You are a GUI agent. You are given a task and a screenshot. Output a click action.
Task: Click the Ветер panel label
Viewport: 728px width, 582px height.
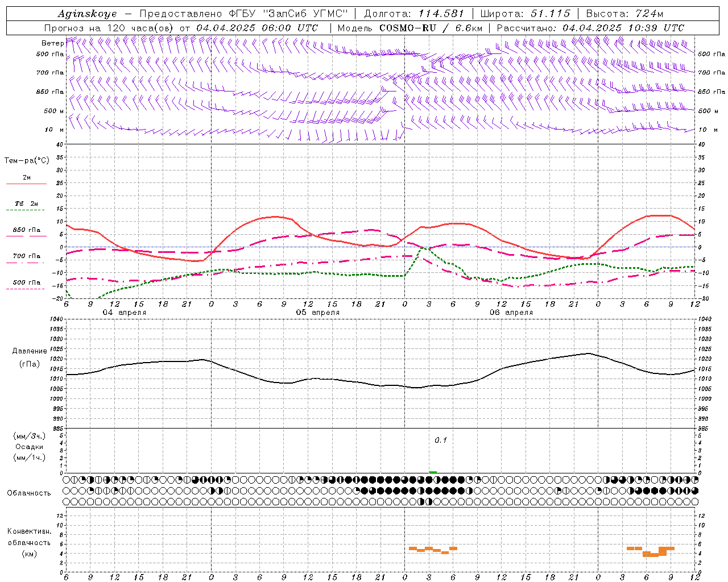pos(52,43)
